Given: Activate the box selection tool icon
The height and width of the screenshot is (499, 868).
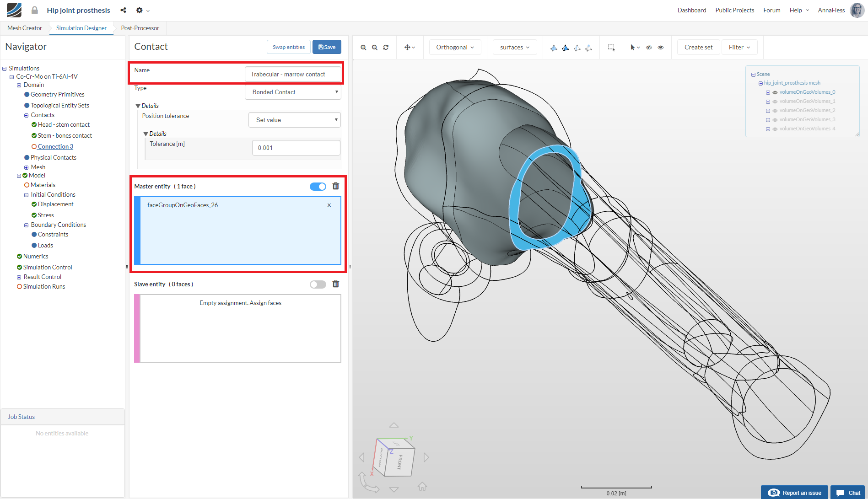Looking at the screenshot, I should (611, 48).
